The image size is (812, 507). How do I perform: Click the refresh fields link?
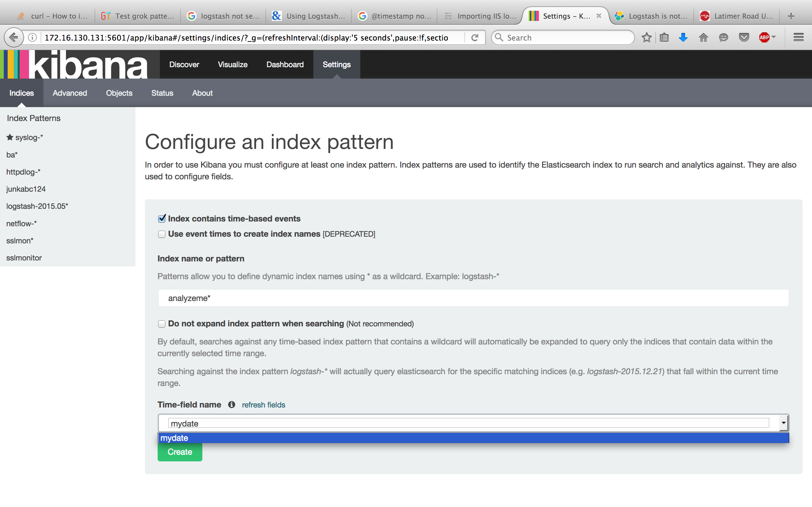tap(263, 405)
